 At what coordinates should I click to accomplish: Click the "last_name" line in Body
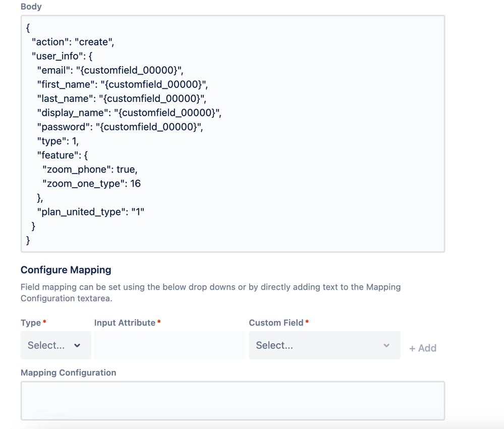click(122, 98)
